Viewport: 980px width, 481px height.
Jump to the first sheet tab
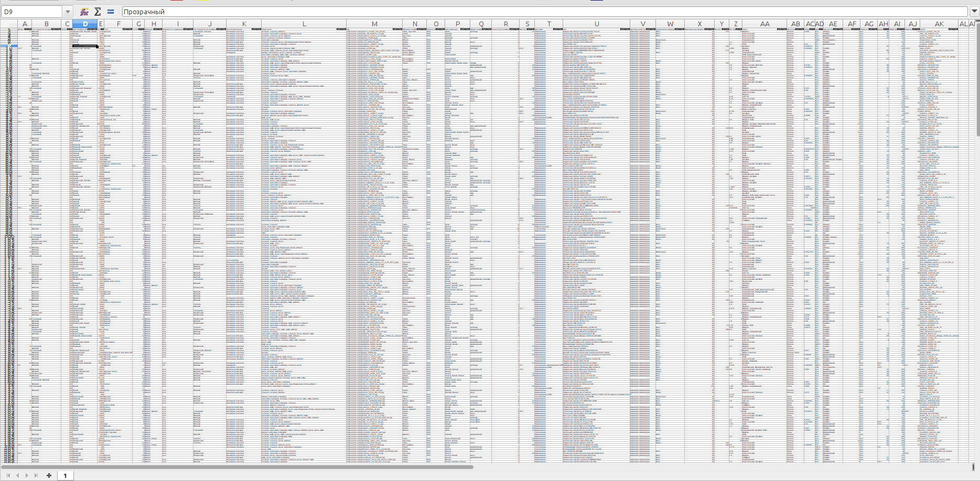pyautogui.click(x=8, y=475)
